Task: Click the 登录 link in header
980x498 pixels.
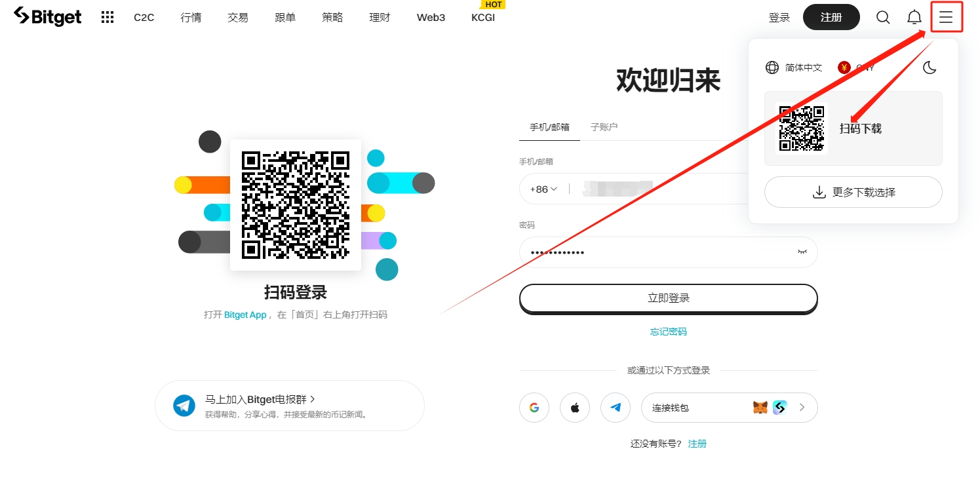Action: (779, 18)
